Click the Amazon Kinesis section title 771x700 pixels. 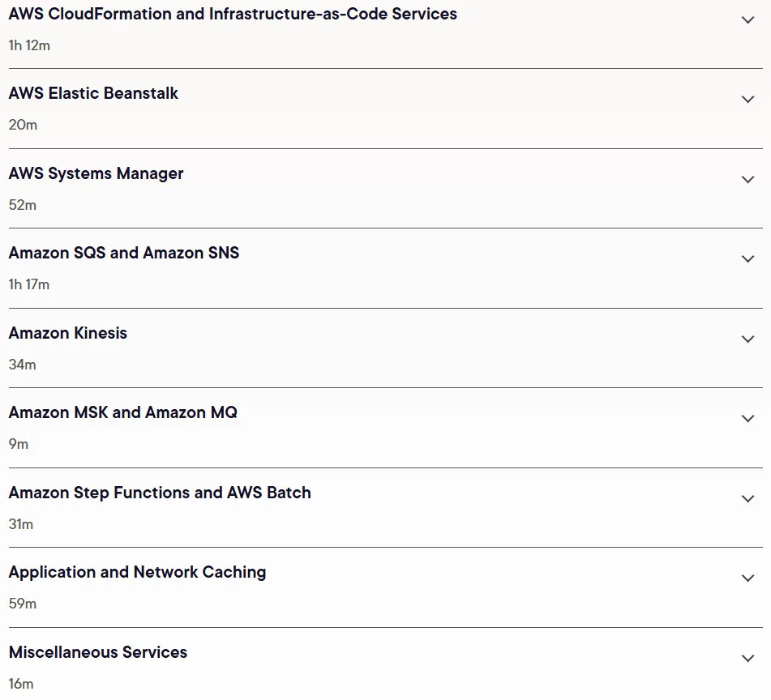point(68,333)
